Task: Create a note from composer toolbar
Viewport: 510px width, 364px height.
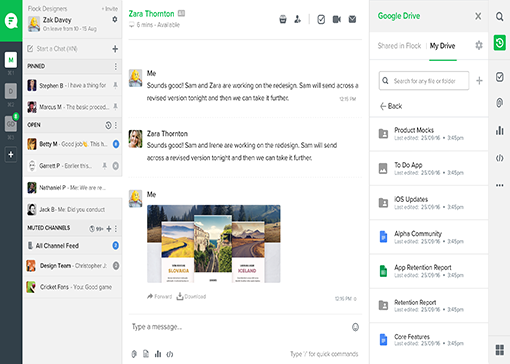Action: [x=146, y=354]
